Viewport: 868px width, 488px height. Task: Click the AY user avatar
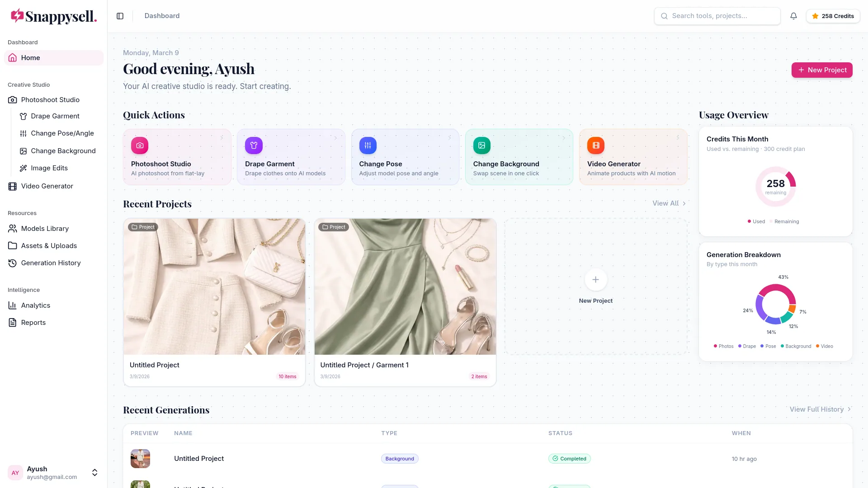[15, 473]
